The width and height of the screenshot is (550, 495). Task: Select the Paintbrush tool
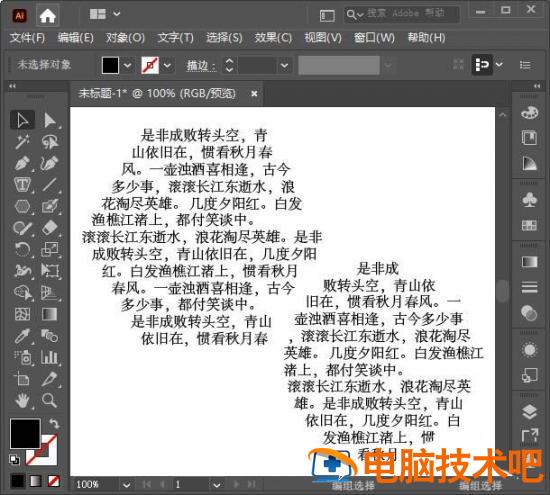click(50, 206)
